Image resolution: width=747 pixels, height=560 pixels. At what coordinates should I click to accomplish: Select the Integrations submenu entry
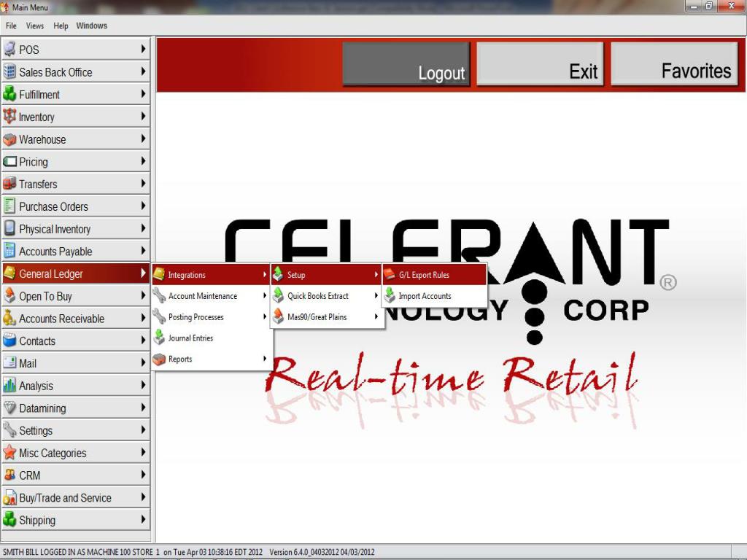pyautogui.click(x=211, y=275)
